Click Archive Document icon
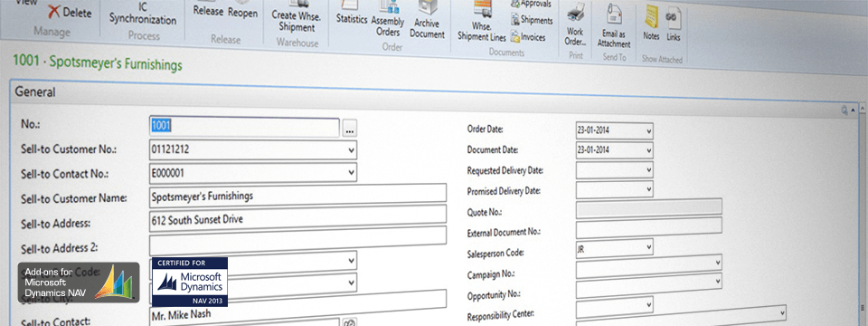Image resolution: width=868 pixels, height=326 pixels. [x=427, y=20]
